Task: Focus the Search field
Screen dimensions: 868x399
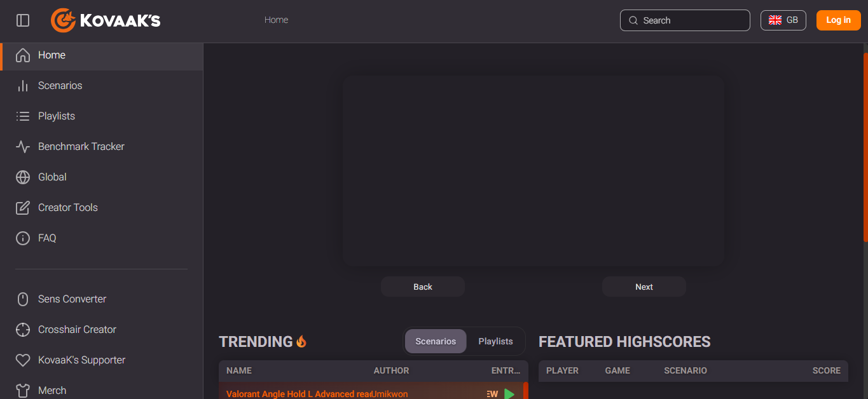Action: pyautogui.click(x=685, y=20)
